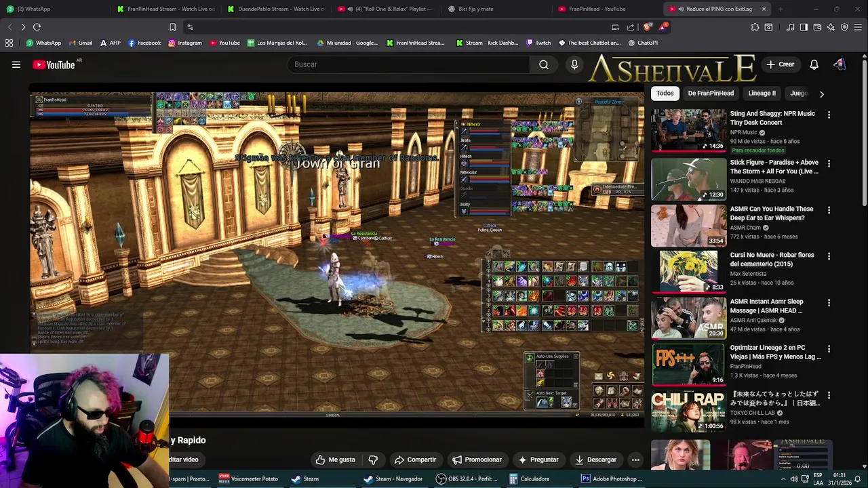The image size is (868, 488).
Task: Select the Todos filter chip
Action: click(665, 93)
